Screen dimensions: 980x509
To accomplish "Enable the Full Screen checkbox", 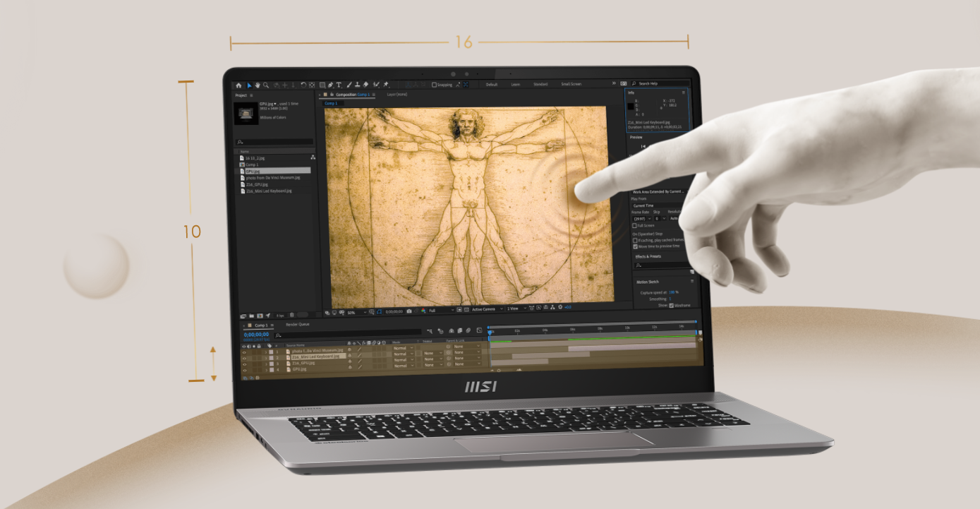I will pyautogui.click(x=634, y=226).
